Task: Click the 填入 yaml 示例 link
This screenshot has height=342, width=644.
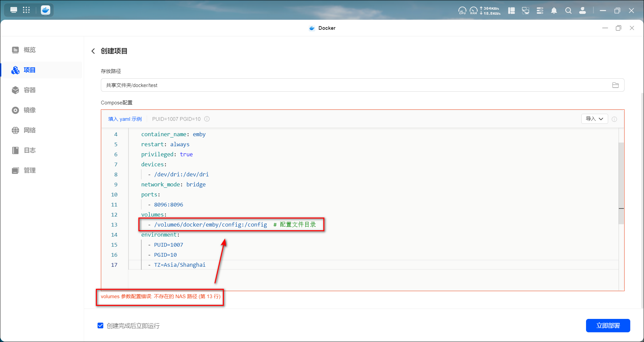Action: (125, 119)
